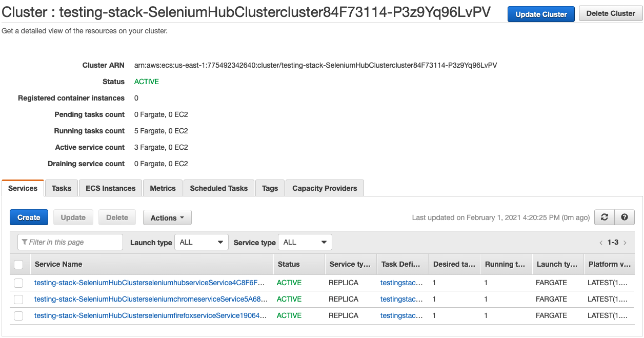Open the ECS Instances tab
The image size is (644, 338).
coord(111,188)
